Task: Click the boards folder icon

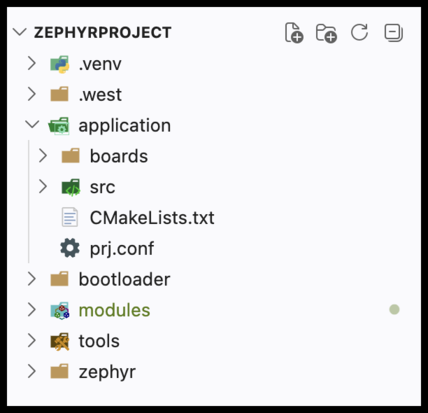Action: (71, 156)
